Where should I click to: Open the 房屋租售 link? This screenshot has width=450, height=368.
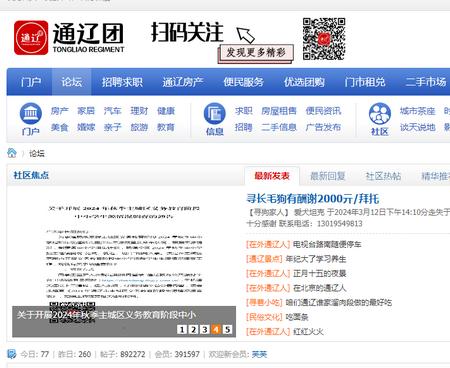(279, 111)
